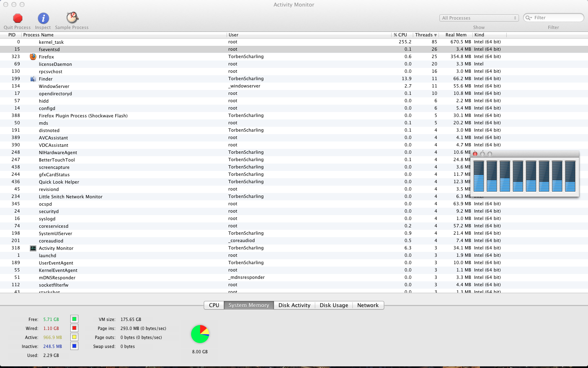Select the KernelEventAgent process row

[x=294, y=270]
